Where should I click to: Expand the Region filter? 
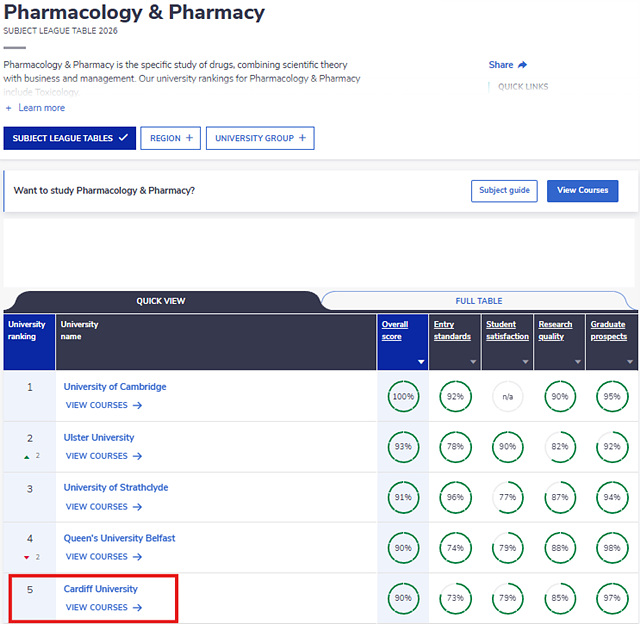point(171,138)
